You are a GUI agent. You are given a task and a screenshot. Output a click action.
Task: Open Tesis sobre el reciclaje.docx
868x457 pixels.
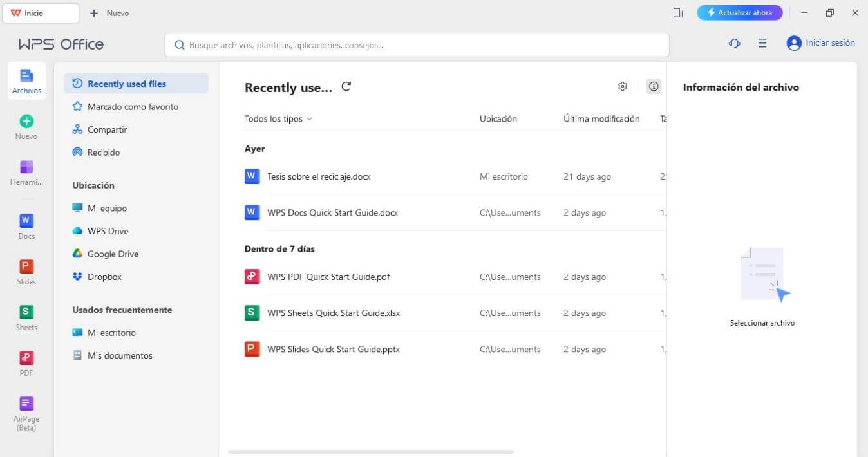point(319,176)
